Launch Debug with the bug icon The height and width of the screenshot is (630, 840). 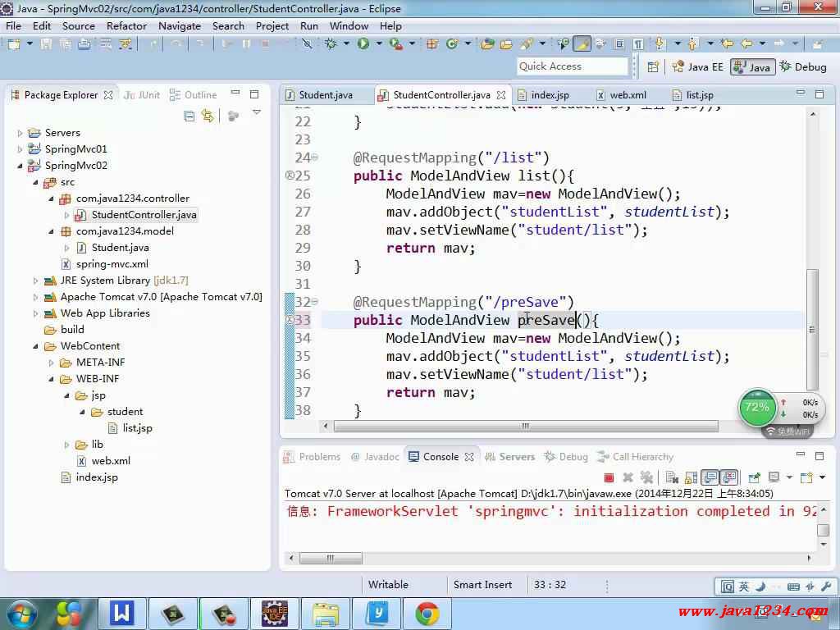pos(331,44)
